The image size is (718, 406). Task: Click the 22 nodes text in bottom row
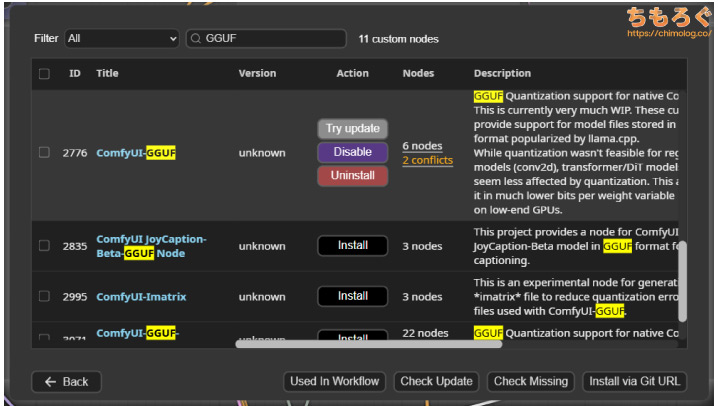click(x=425, y=333)
